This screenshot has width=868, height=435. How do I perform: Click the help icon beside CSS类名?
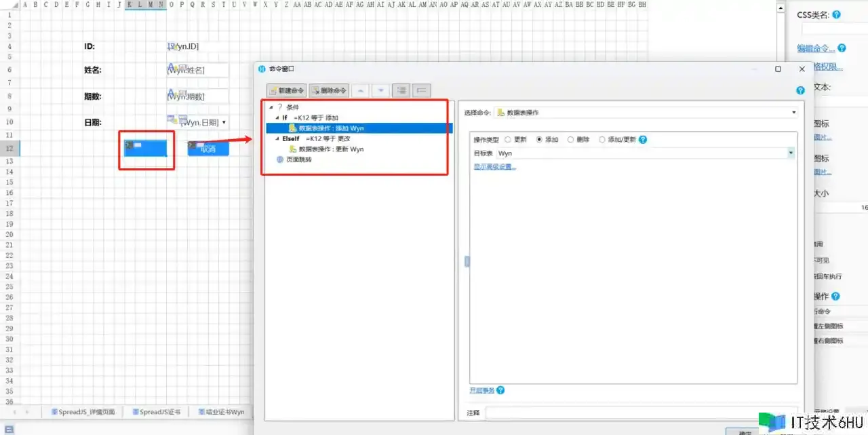836,14
